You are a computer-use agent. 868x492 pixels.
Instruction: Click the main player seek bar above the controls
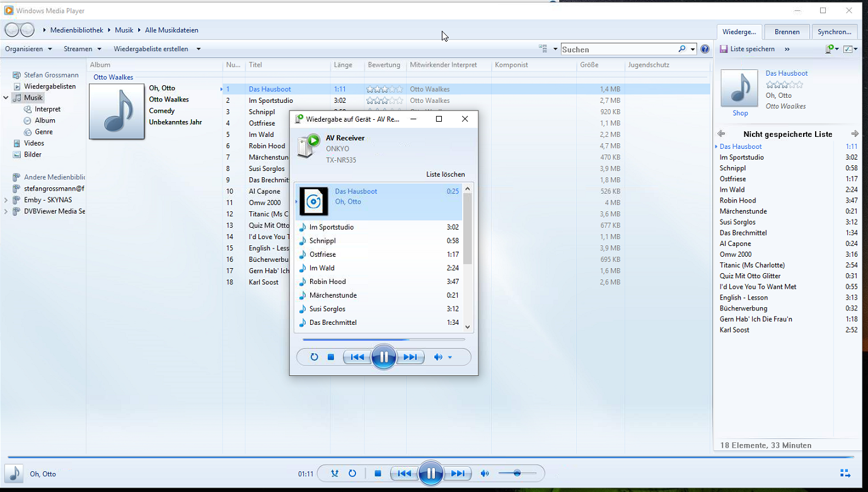coord(431,457)
